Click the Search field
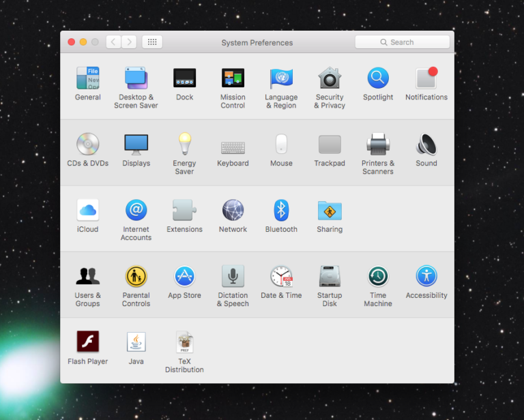This screenshot has height=420, width=524. point(403,42)
